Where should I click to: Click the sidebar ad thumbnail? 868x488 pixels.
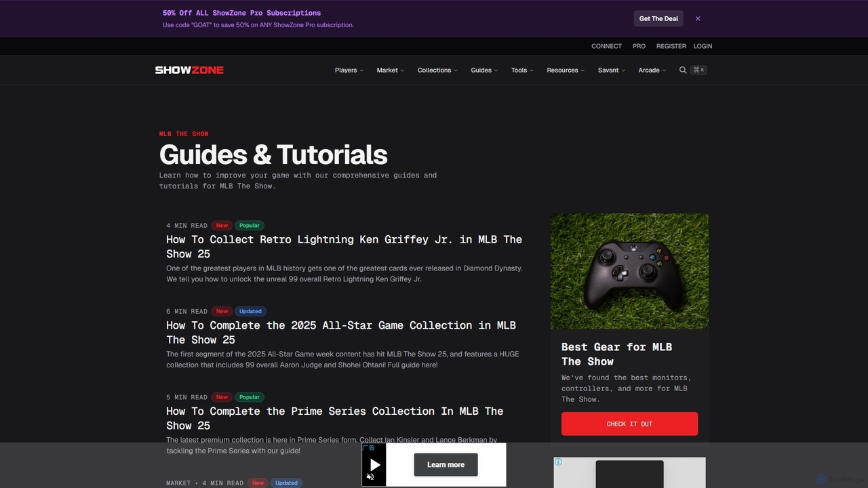[x=629, y=474]
